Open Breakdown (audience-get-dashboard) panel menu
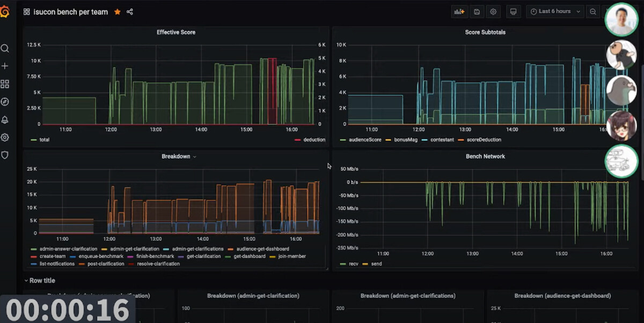Viewport: 644px width, 323px height. click(562, 296)
